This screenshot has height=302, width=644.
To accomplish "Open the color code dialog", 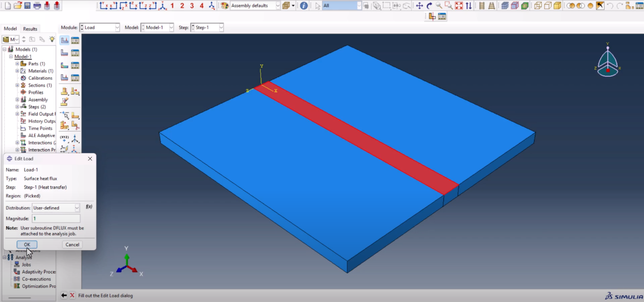I will [225, 5].
